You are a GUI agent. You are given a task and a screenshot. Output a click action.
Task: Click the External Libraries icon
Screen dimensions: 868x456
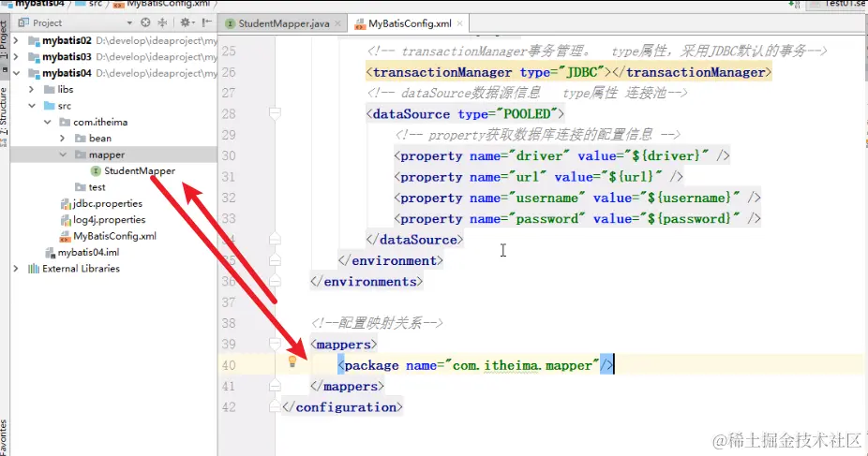click(34, 269)
